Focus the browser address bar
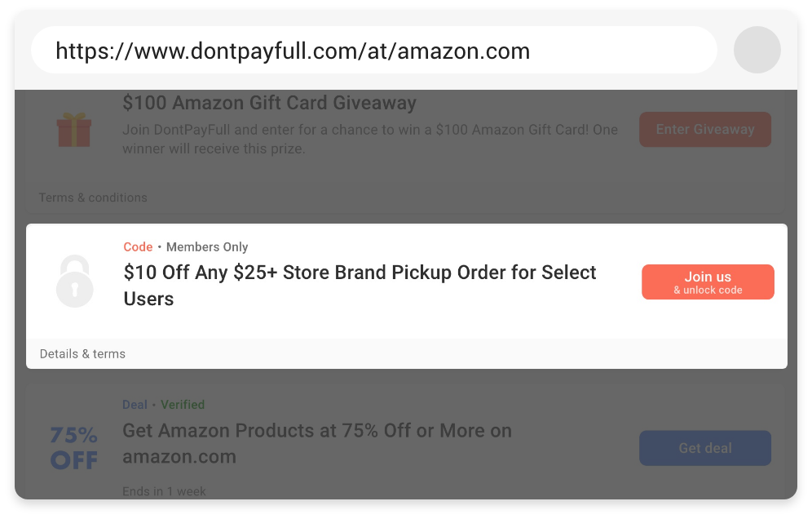Image resolution: width=812 pixels, height=519 pixels. (373, 51)
